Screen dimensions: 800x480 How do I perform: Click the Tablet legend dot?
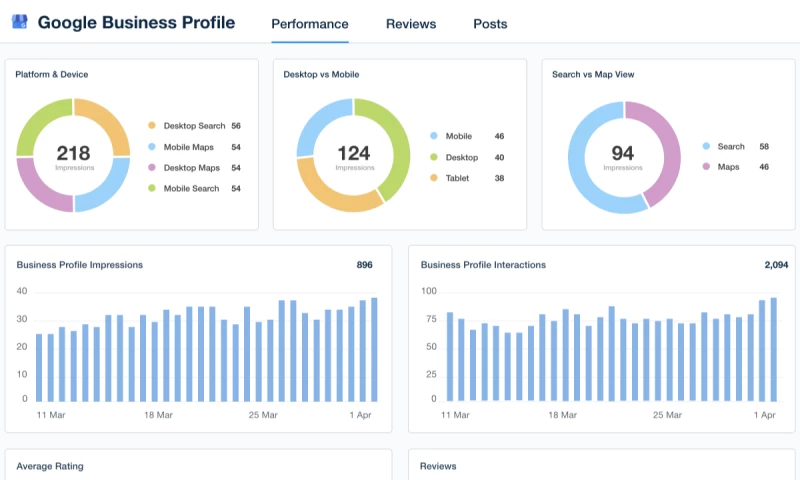tap(434, 178)
